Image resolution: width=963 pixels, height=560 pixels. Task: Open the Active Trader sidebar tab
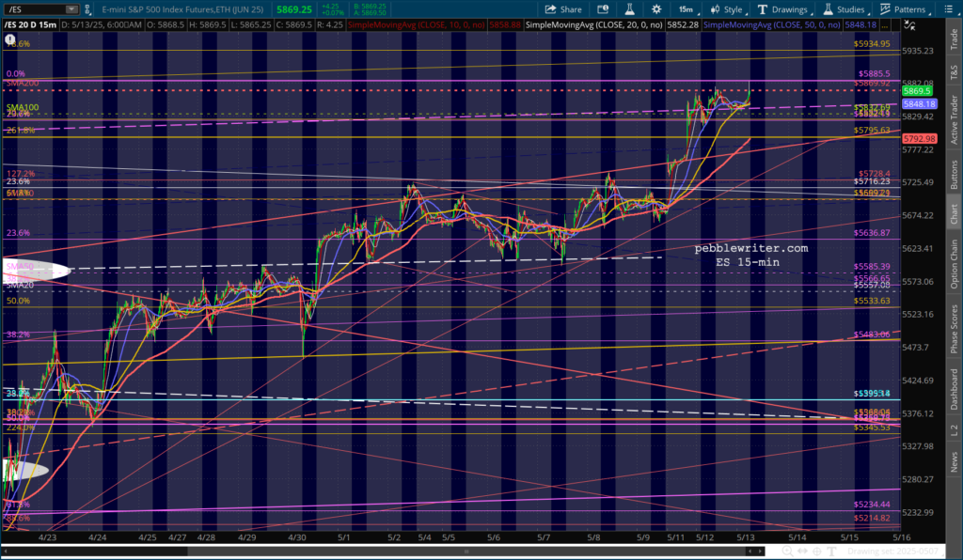(953, 118)
